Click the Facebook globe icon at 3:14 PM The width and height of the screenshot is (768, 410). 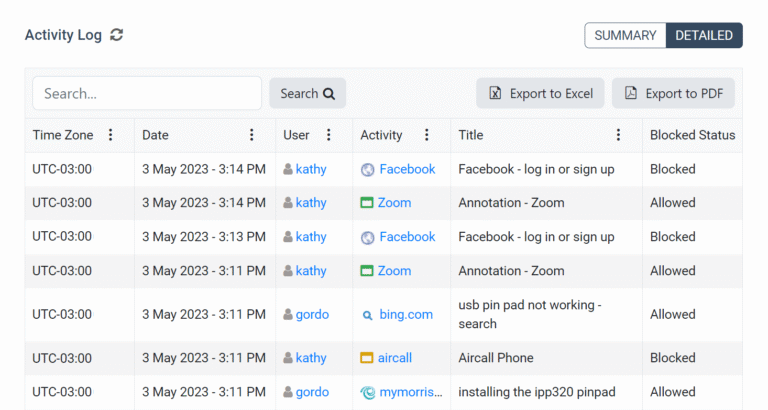pos(367,169)
